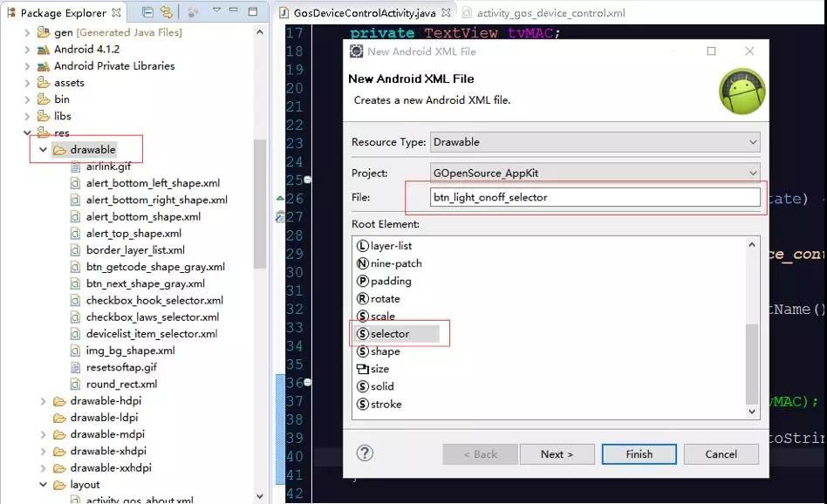This screenshot has width=827, height=504.
Task: Open the Package Explorer view menu triangle
Action: [x=216, y=10]
